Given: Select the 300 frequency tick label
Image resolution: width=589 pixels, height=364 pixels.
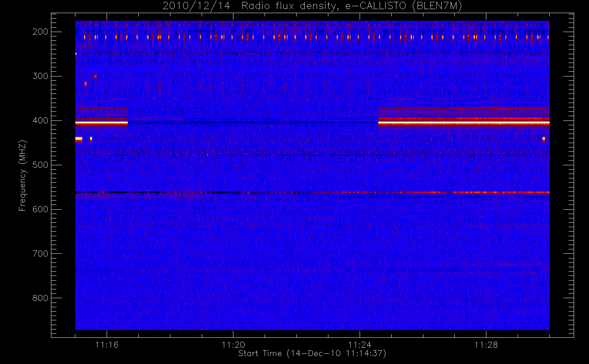Looking at the screenshot, I should click(x=40, y=76).
